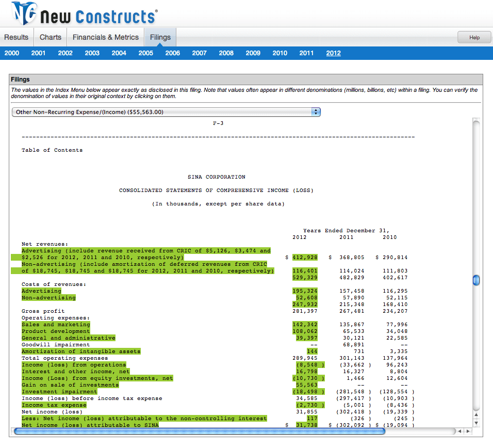
Task: Select year 2001 filing
Action: pyautogui.click(x=38, y=53)
